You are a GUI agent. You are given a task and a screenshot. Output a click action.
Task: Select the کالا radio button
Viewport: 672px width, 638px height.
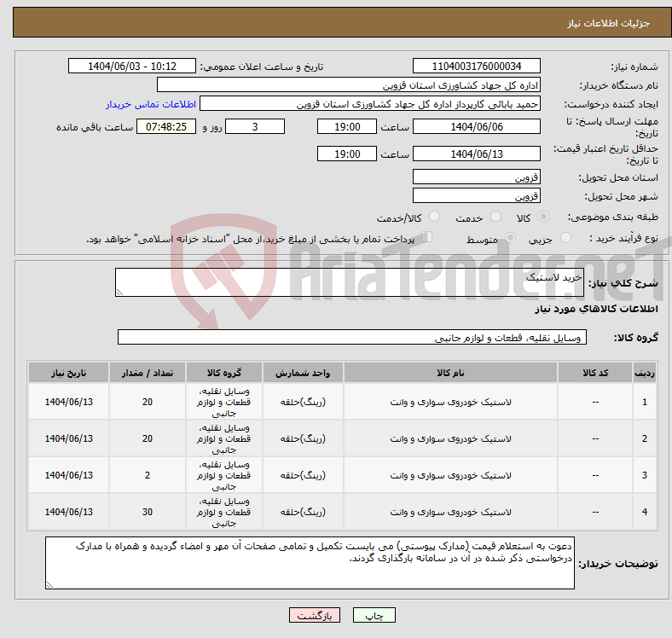tap(543, 217)
